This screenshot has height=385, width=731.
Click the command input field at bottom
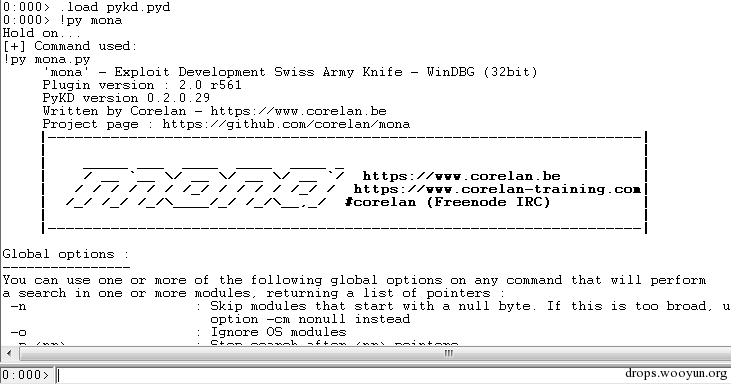392,375
